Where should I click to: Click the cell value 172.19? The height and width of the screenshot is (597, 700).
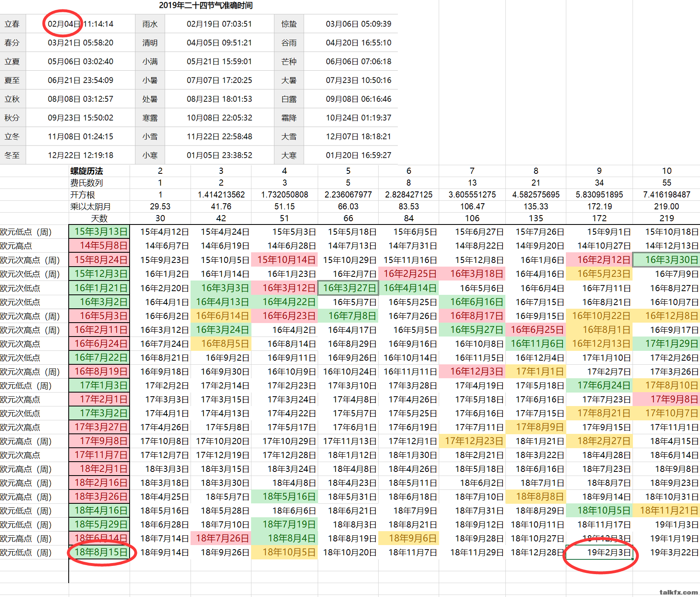pos(599,206)
